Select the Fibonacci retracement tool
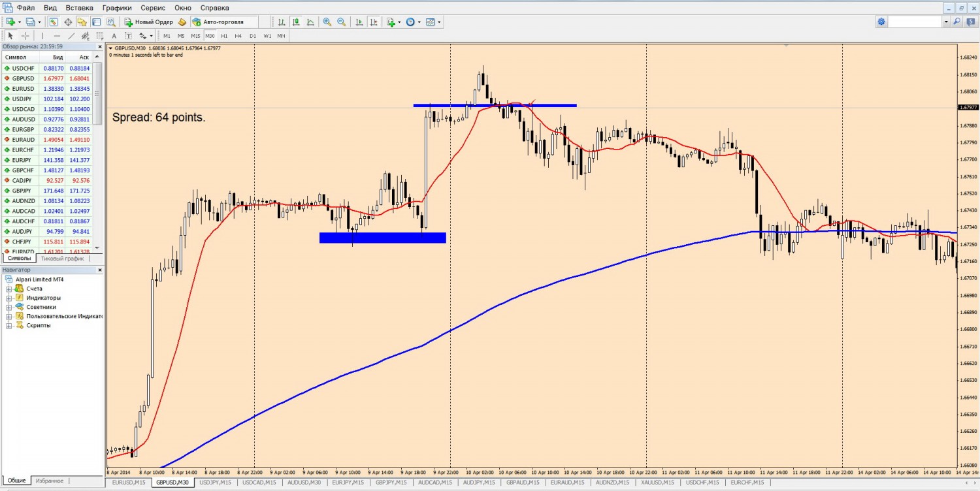The image size is (980, 491). click(x=100, y=36)
